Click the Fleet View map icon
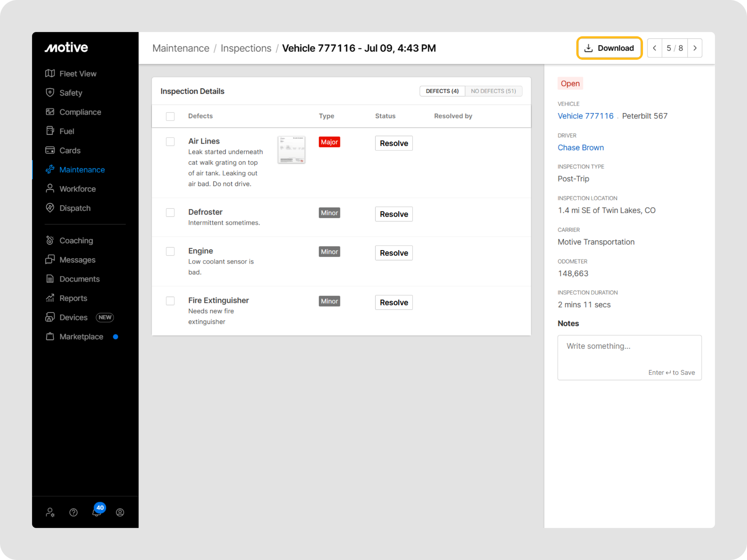747x560 pixels. coord(50,73)
